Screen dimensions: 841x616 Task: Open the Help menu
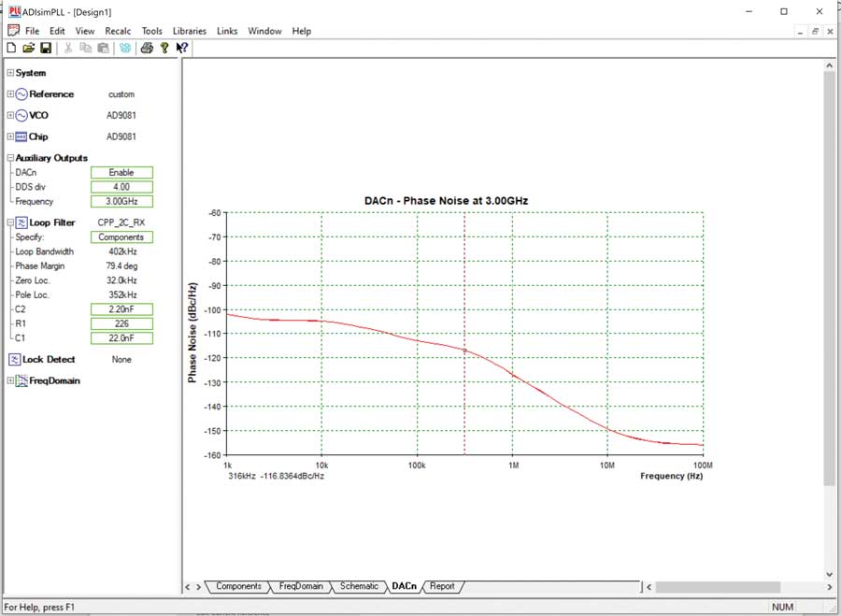[x=302, y=31]
